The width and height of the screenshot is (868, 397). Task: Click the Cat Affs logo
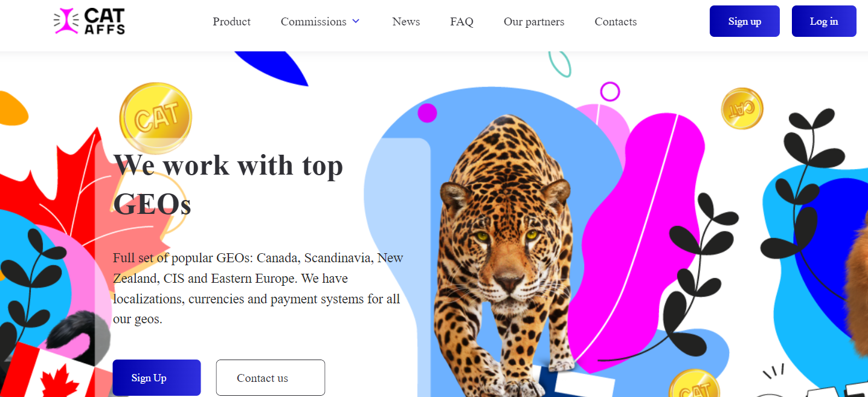(89, 22)
